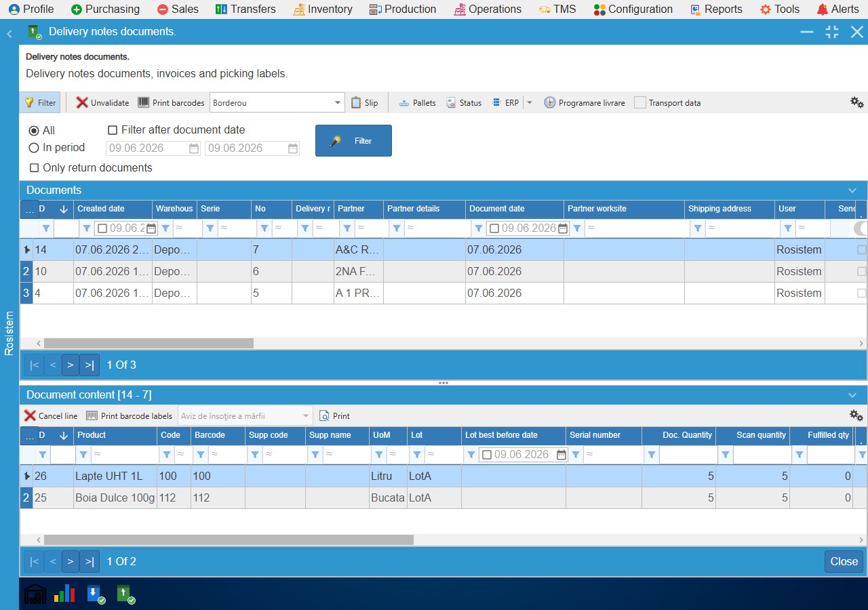
Task: Select the 2NA F... partner row
Action: click(443, 272)
